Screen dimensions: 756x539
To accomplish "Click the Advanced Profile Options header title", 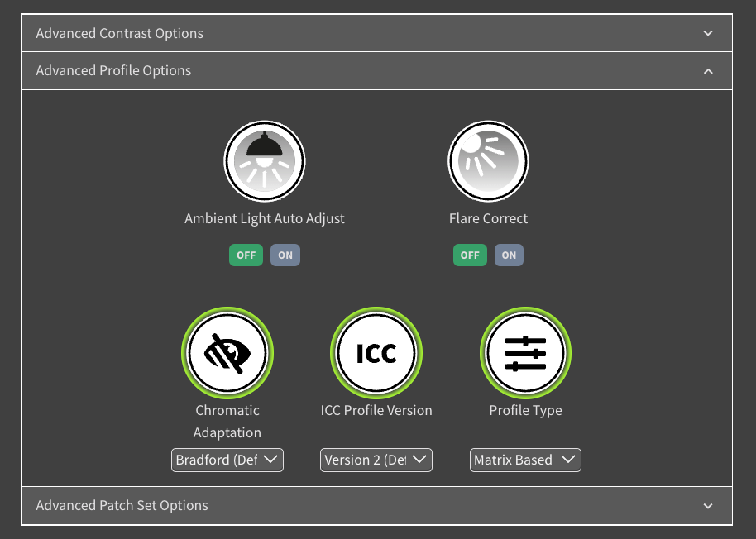I will pyautogui.click(x=113, y=71).
